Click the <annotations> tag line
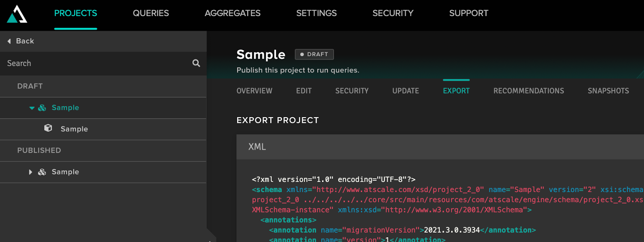This screenshot has height=242, width=644. (x=288, y=220)
